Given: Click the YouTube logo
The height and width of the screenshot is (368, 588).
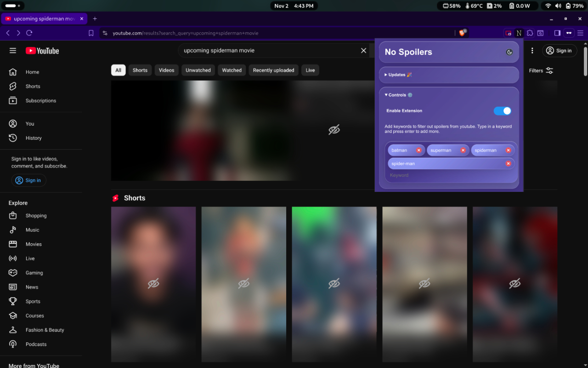Looking at the screenshot, I should coord(42,51).
